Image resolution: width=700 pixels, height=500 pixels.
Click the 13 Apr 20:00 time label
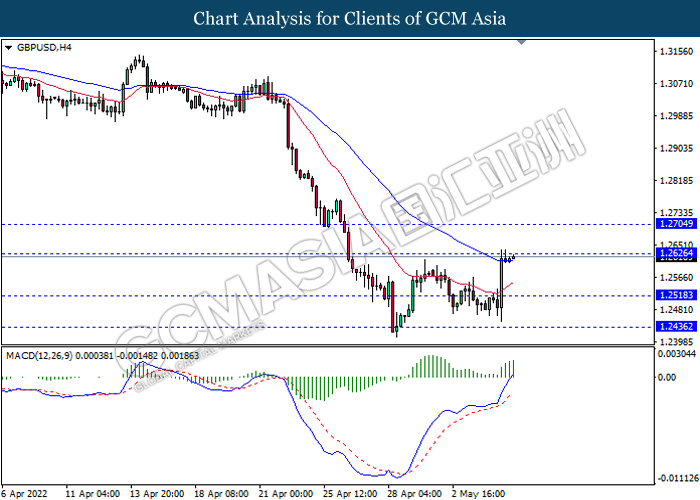pos(157,494)
